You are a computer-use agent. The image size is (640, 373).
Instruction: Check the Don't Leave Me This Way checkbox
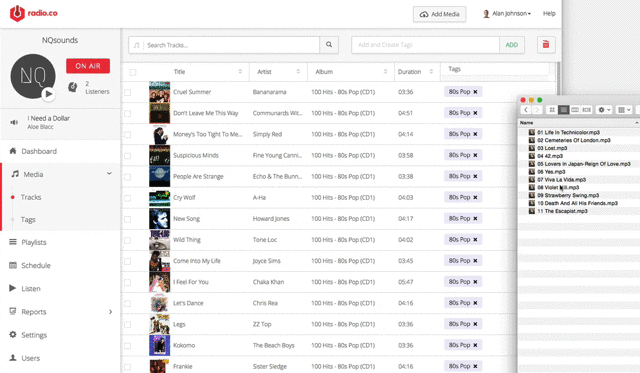128,113
